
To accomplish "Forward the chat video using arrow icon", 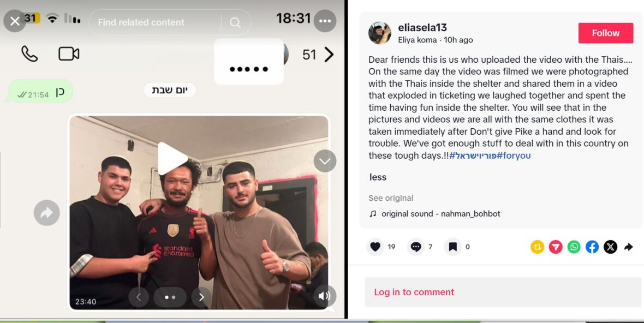I will tap(47, 213).
